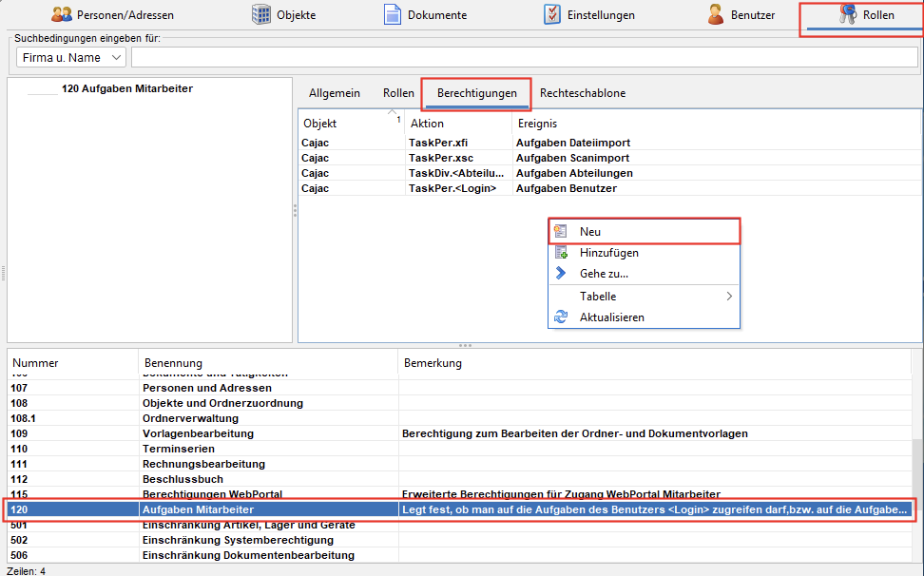Click the Personen/Adressen people icon
The image size is (924, 576).
pyautogui.click(x=62, y=15)
